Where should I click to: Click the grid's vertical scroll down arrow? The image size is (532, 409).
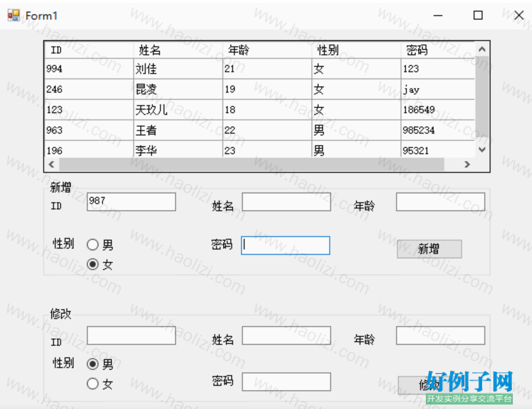(x=482, y=150)
